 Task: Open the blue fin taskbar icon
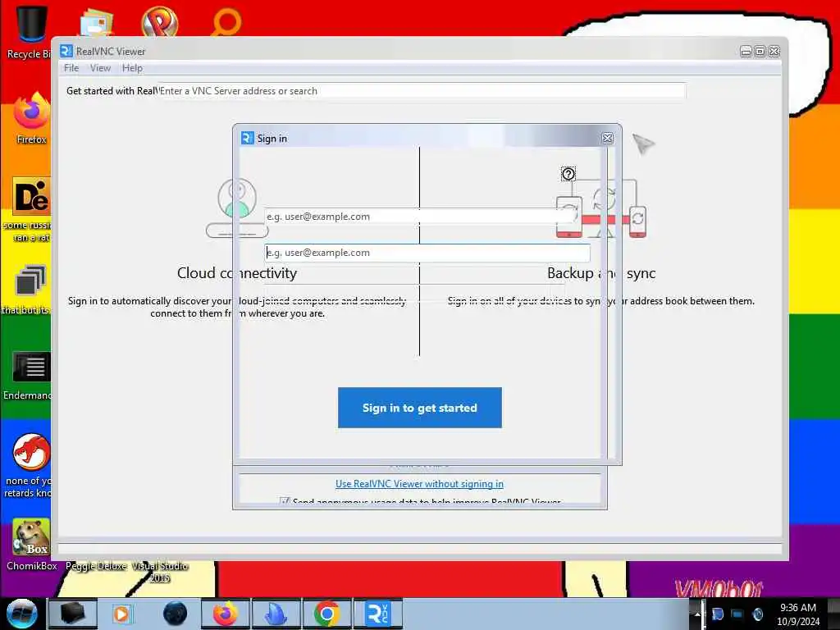point(276,614)
